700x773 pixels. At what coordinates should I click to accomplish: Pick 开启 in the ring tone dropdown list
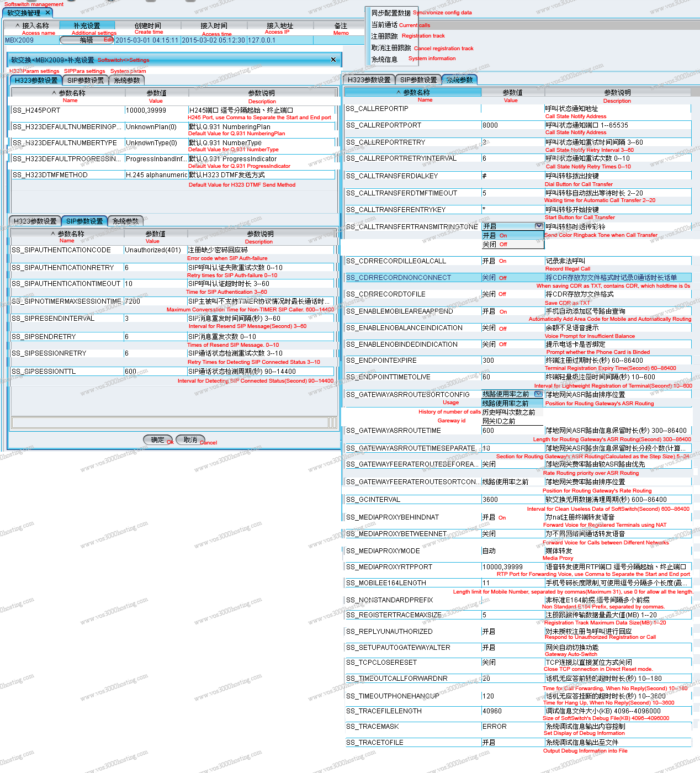(x=513, y=236)
